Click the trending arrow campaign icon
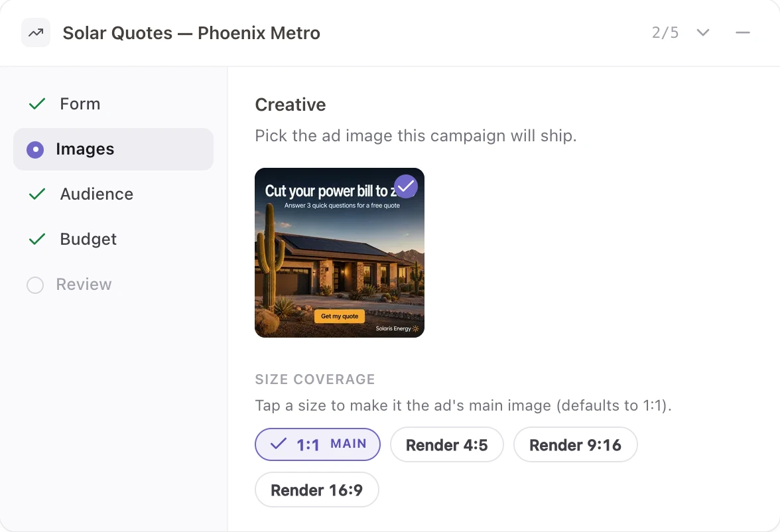Viewport: 780px width, 532px height. [x=36, y=33]
